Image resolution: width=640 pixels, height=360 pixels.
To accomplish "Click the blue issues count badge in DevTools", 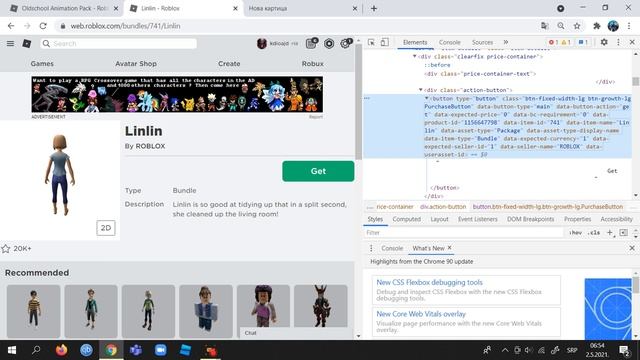I will click(x=583, y=42).
